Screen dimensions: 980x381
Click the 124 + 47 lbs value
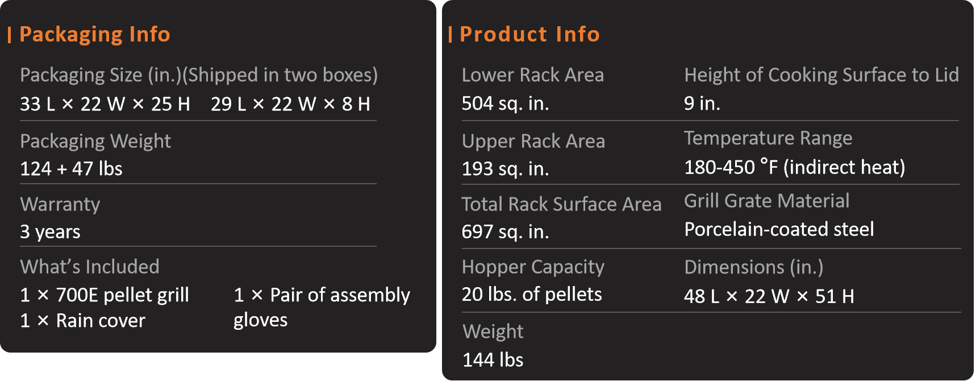tap(71, 169)
